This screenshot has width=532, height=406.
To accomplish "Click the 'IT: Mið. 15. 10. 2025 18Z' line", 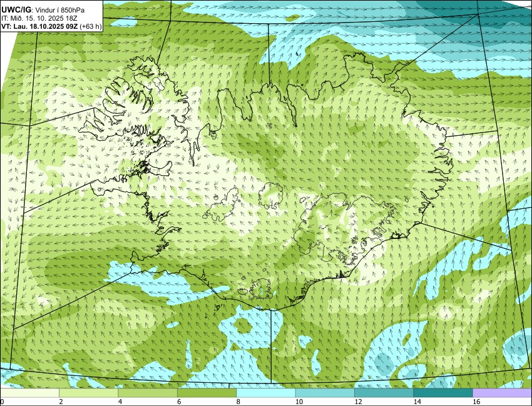I will pyautogui.click(x=39, y=18).
